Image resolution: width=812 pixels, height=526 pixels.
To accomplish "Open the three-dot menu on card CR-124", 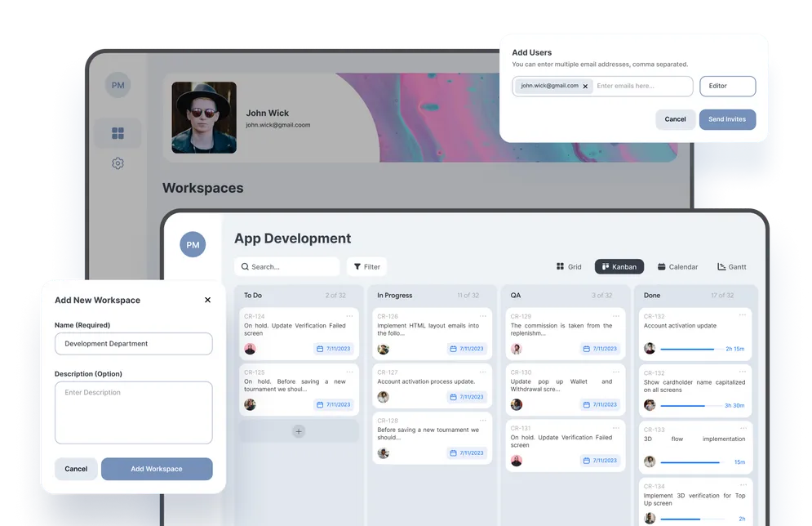I will point(349,315).
